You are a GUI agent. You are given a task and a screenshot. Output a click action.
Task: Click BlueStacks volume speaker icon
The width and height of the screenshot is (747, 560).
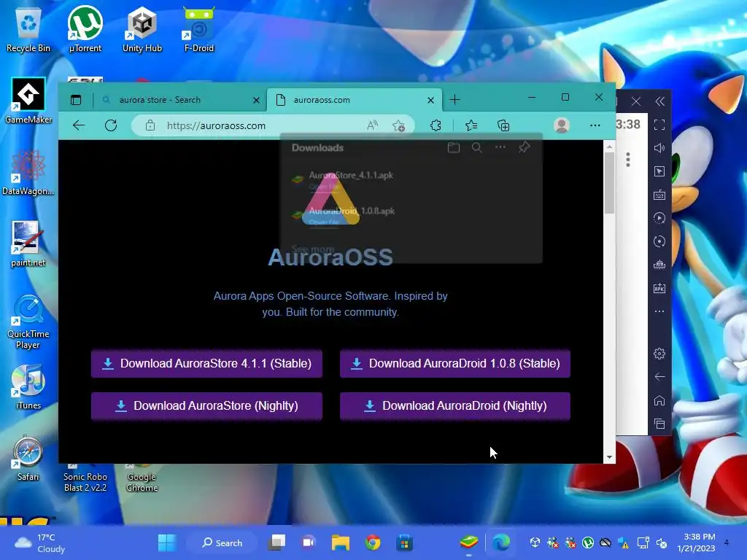point(659,148)
